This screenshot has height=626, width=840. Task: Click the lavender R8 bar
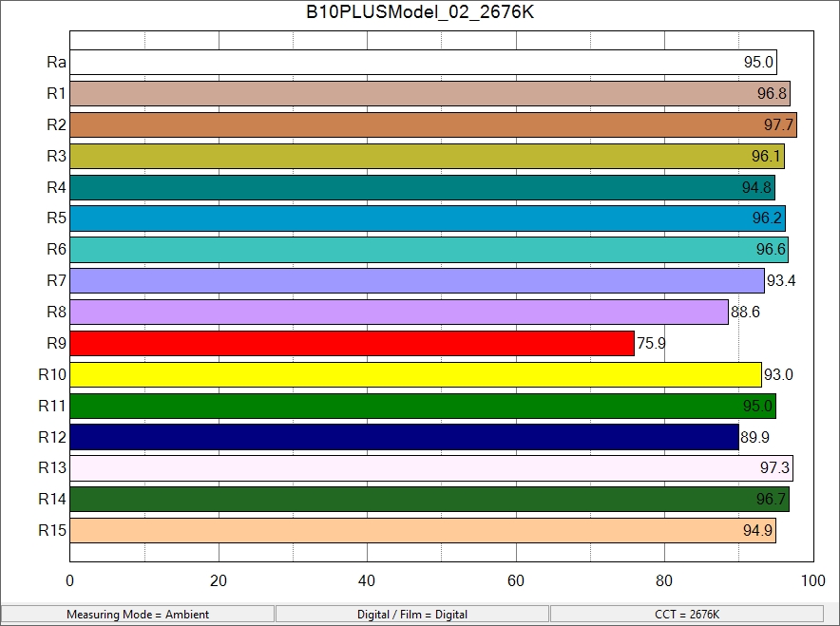pyautogui.click(x=399, y=312)
